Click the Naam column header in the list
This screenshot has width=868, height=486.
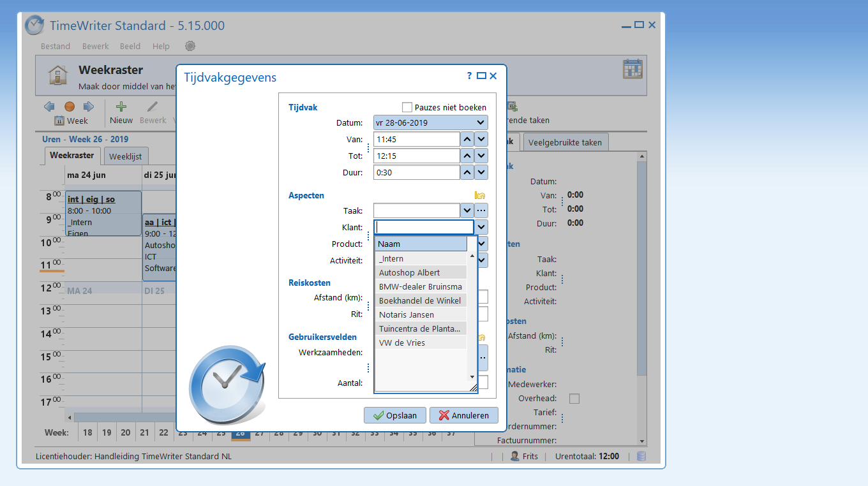(x=421, y=244)
